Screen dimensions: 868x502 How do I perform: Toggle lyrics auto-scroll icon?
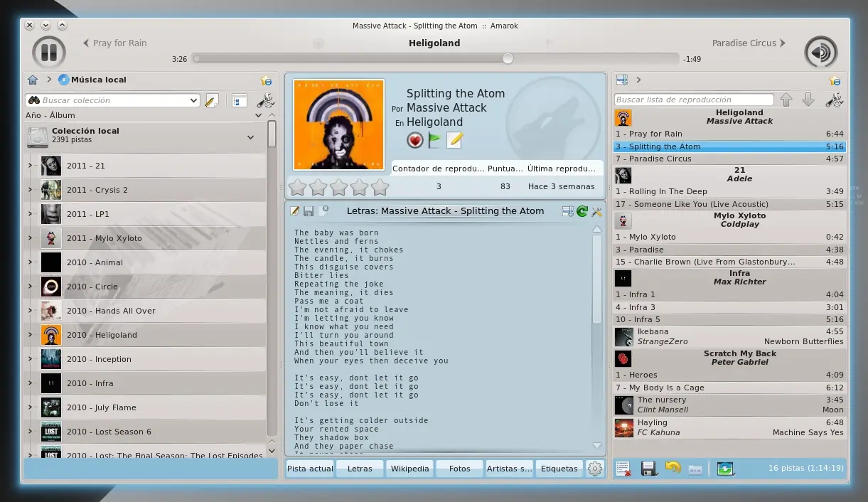(x=567, y=211)
